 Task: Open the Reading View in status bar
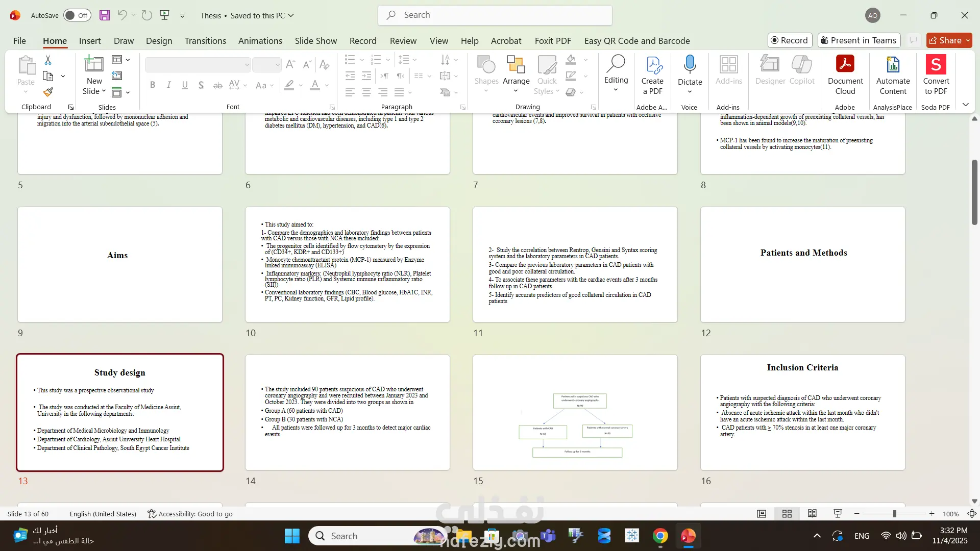(812, 514)
